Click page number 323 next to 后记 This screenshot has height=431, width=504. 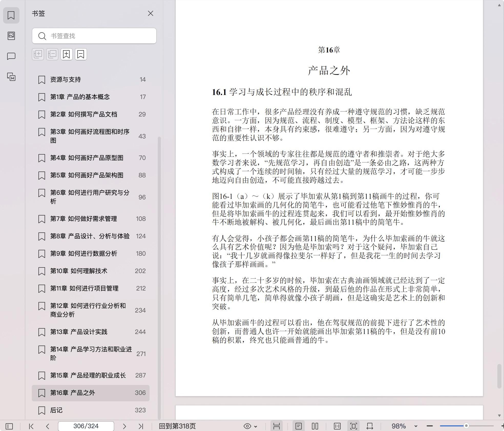(140, 410)
